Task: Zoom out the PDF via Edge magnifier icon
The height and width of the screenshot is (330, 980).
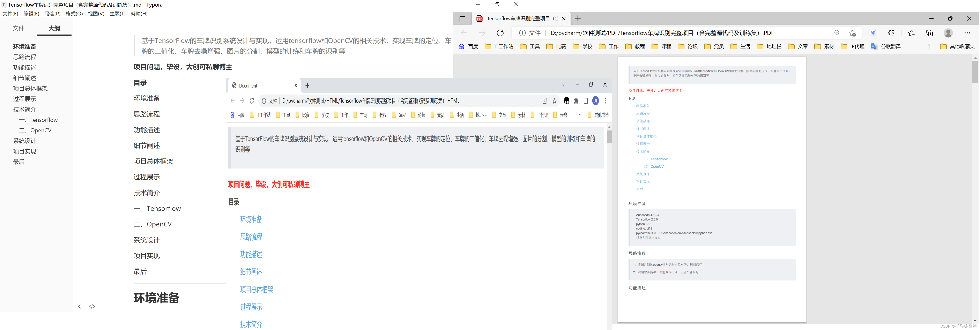Action: [x=837, y=33]
